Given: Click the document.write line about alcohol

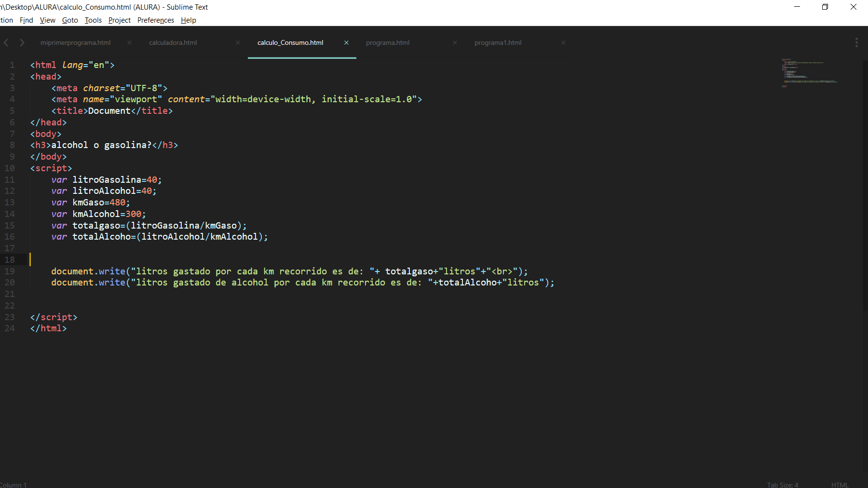Looking at the screenshot, I should coord(303,283).
